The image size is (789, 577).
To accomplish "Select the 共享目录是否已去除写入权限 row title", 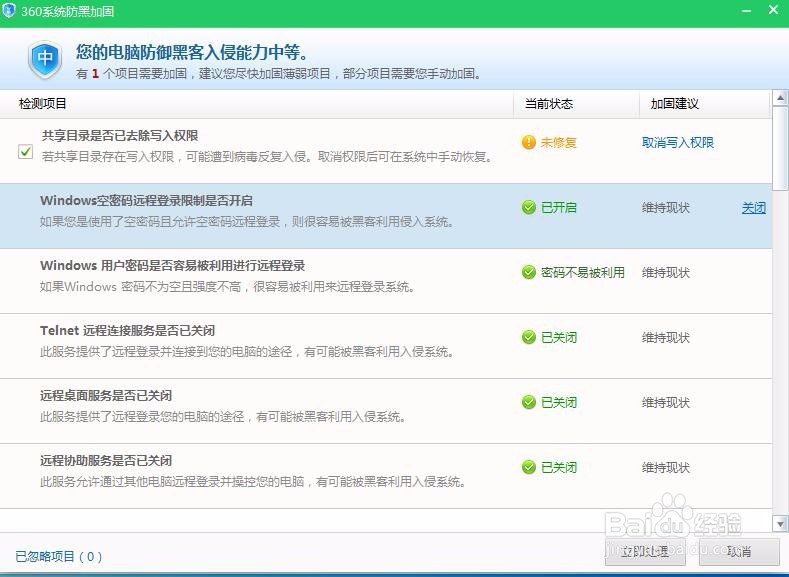I will coord(120,135).
